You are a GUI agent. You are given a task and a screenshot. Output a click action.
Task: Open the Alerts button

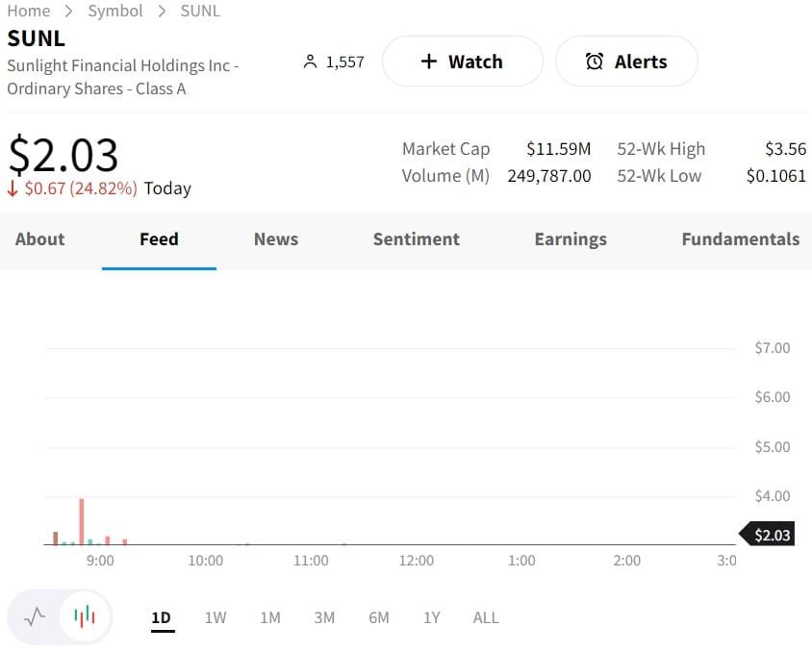pos(626,62)
